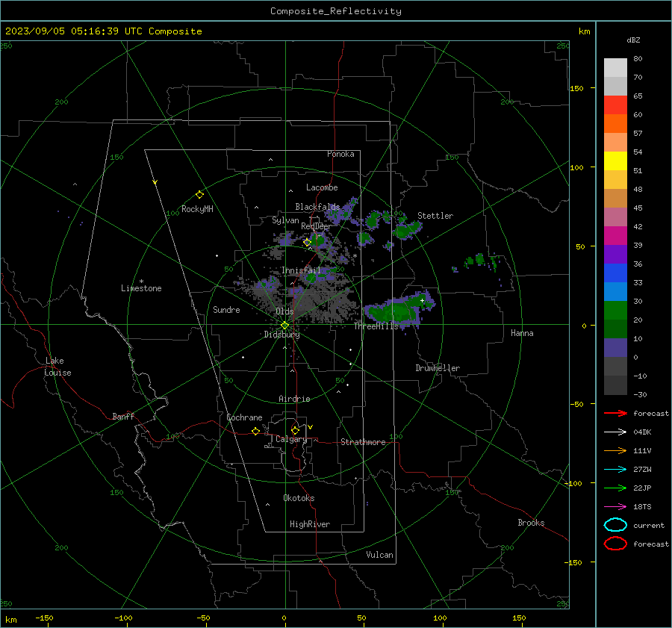This screenshot has width=672, height=628.
Task: Click the Strathmore label
Action: 363,442
